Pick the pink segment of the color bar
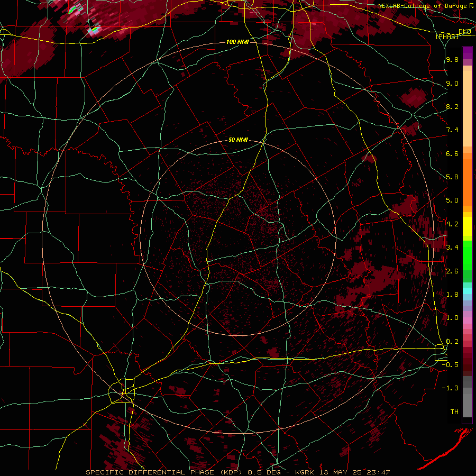The height and width of the screenshot is (476, 476). [x=467, y=321]
